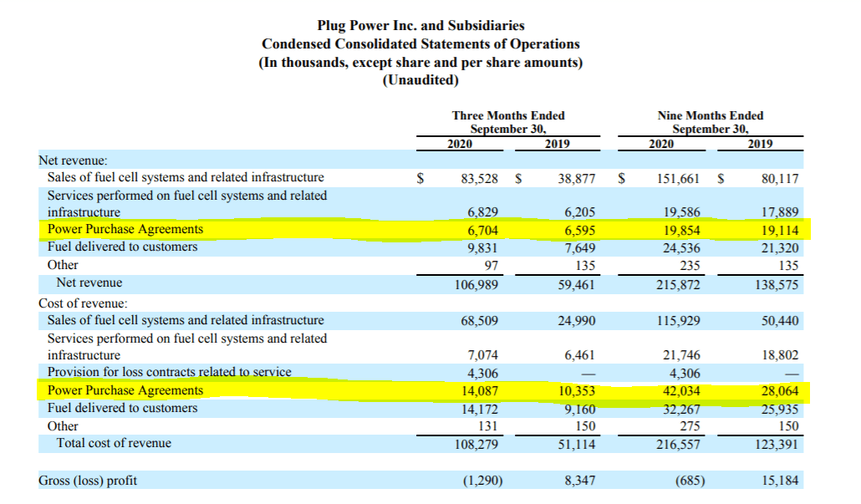The width and height of the screenshot is (861, 504).
Task: Click services cost value 21,746
Action: (681, 355)
